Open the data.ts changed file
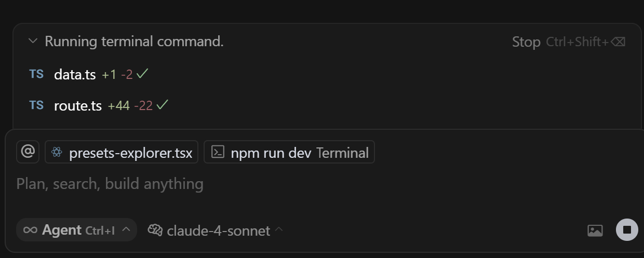The width and height of the screenshot is (644, 258). tap(75, 74)
